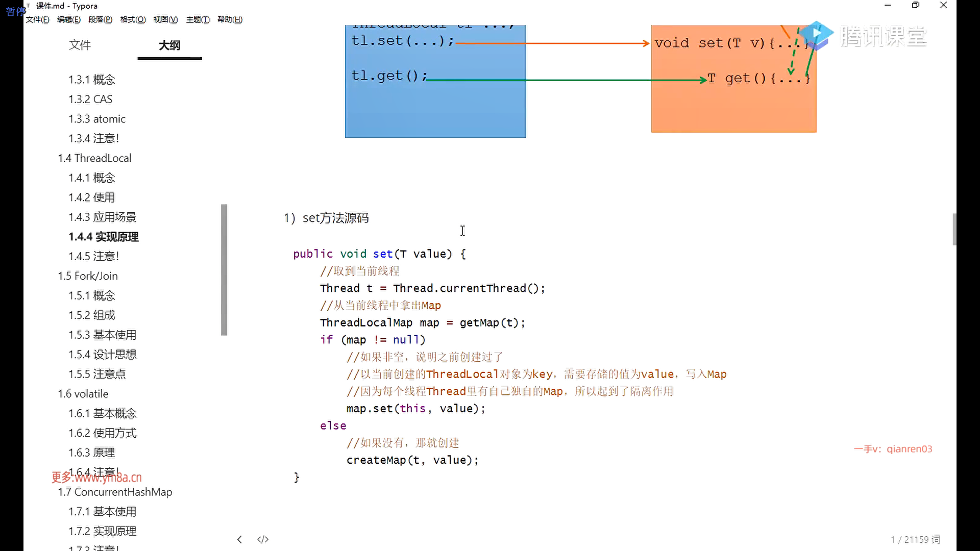
Task: Collapse the sidebar with the back arrow
Action: click(x=239, y=539)
